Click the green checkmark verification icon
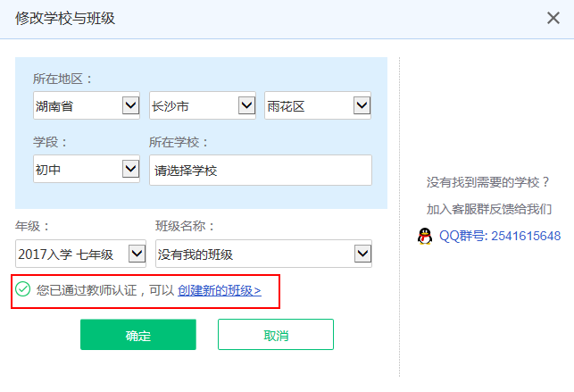The image size is (574, 392). pyautogui.click(x=22, y=289)
